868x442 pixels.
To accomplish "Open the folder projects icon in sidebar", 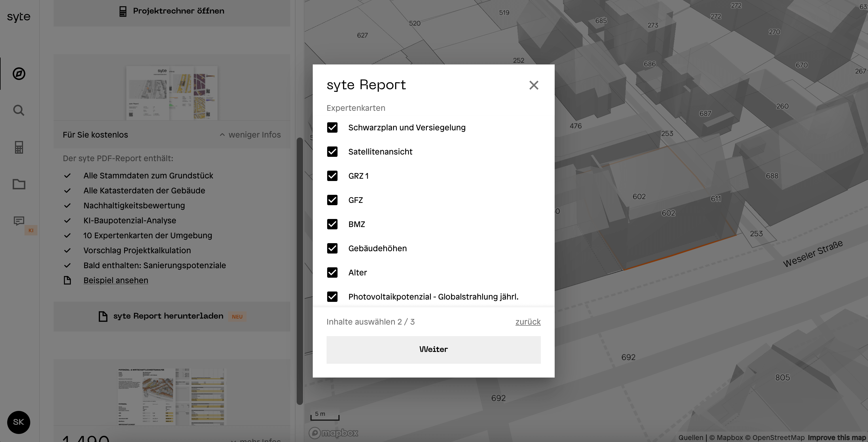I will tap(19, 184).
